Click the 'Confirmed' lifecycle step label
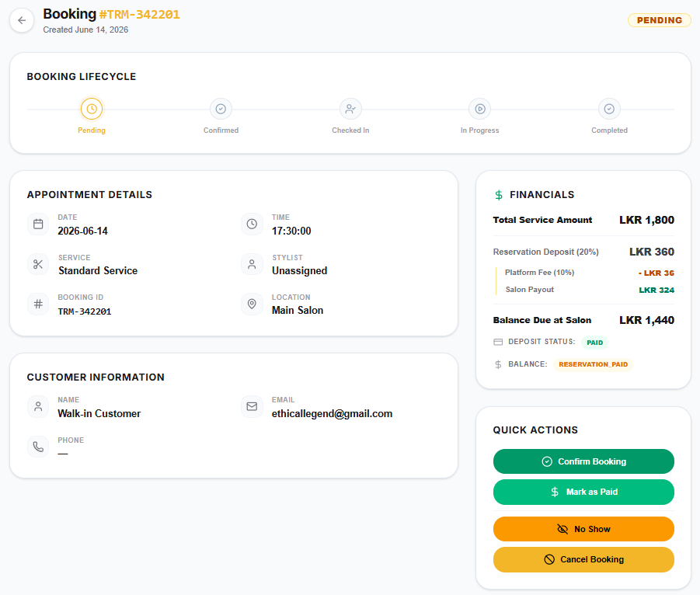Image resolution: width=700 pixels, height=595 pixels. (x=221, y=130)
